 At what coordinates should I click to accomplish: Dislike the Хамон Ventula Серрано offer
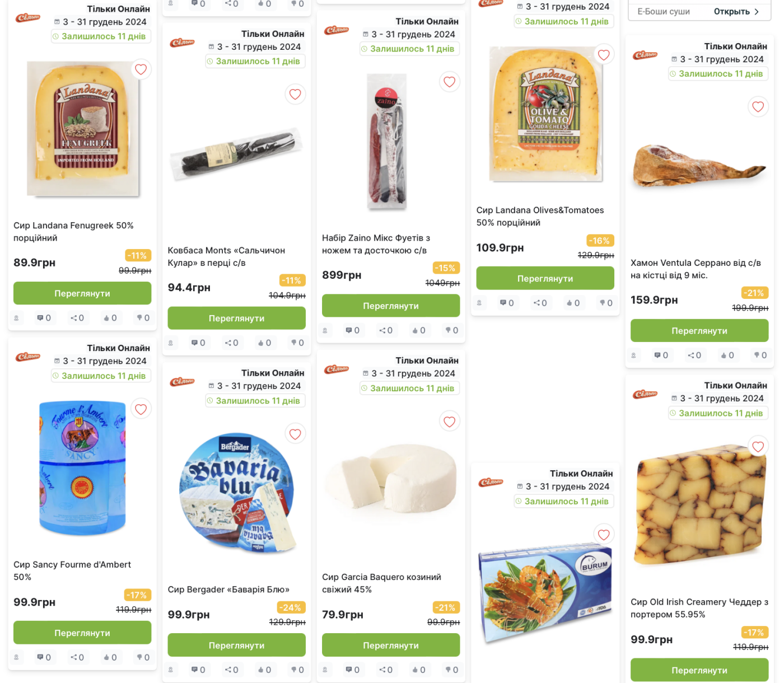[760, 355]
